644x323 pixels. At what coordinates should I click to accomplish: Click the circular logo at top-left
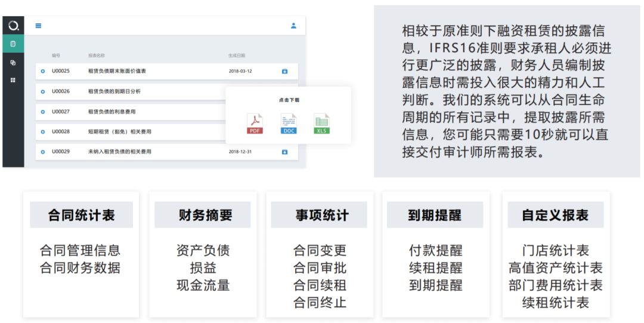coord(13,26)
